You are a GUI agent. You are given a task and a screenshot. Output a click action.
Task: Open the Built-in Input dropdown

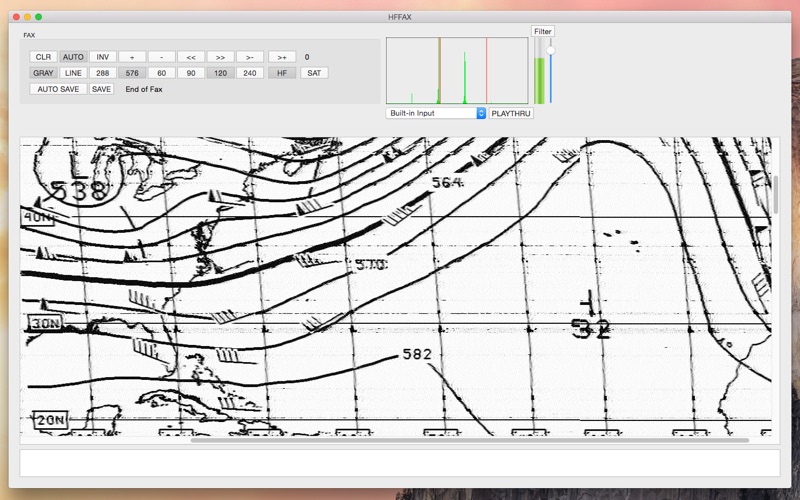pos(436,114)
